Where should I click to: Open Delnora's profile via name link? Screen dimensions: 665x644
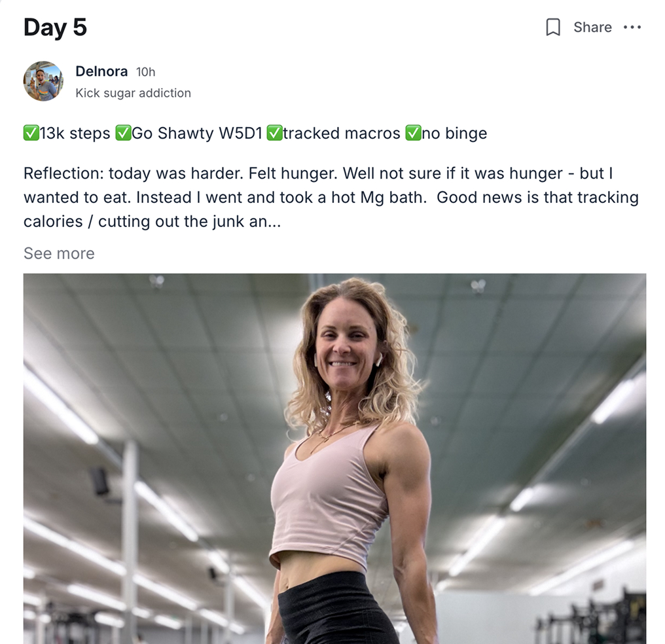click(101, 71)
